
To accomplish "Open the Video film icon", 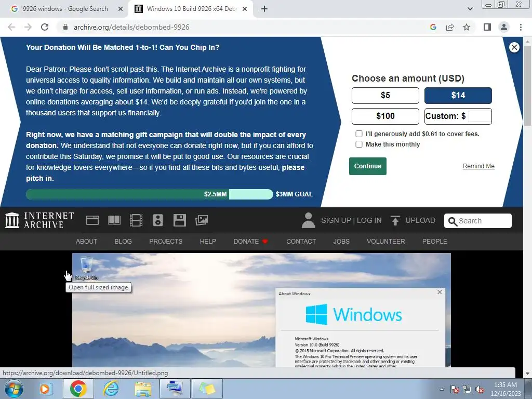I will point(136,220).
